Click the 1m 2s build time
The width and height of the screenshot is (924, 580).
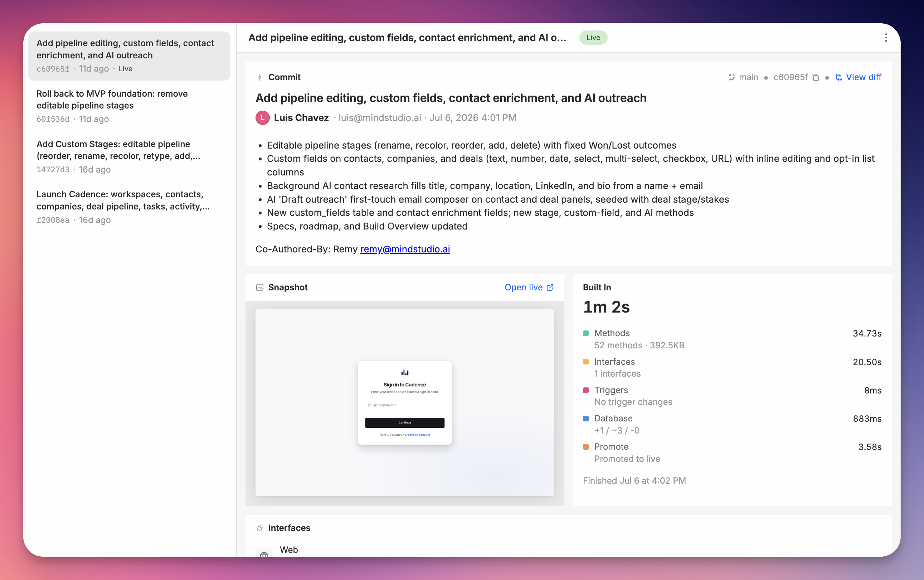606,307
